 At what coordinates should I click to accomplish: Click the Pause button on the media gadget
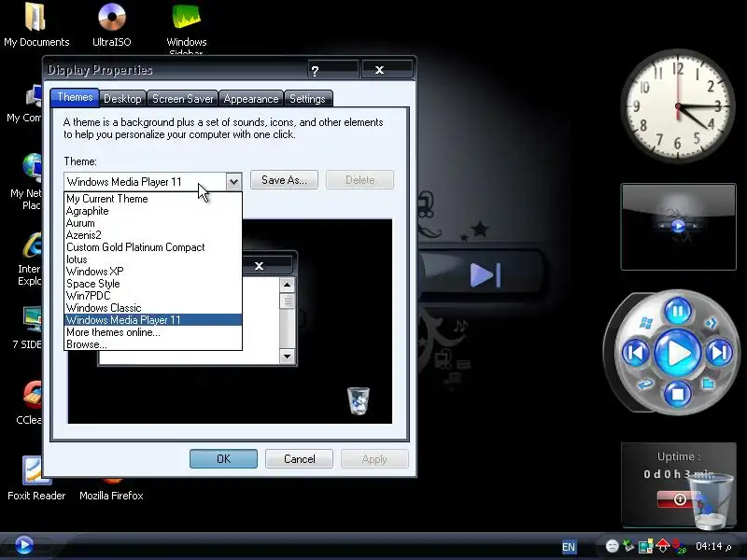tap(677, 312)
